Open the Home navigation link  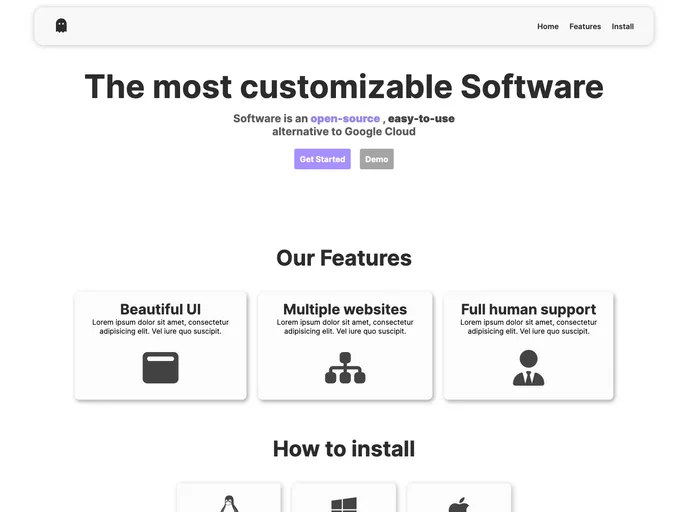pyautogui.click(x=547, y=27)
